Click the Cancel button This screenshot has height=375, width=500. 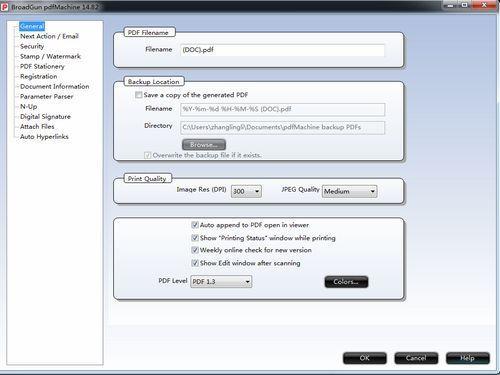416,358
